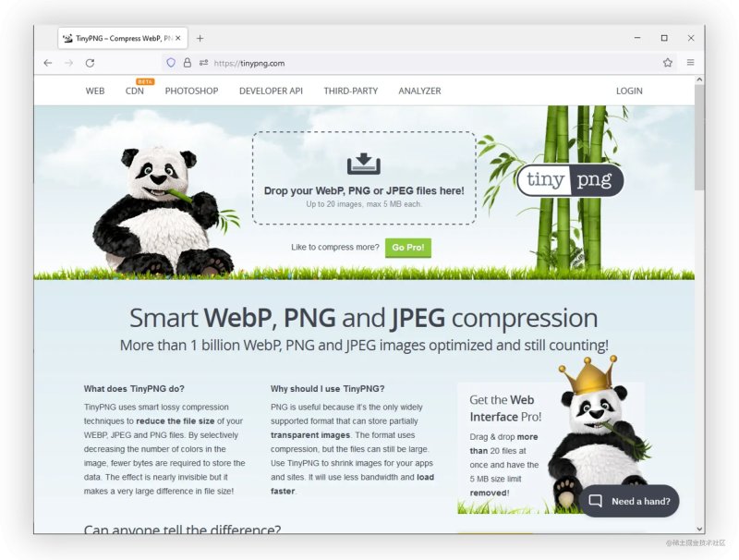The image size is (739, 560).
Task: Open the site permissions icon in the address bar
Action: coord(203,63)
